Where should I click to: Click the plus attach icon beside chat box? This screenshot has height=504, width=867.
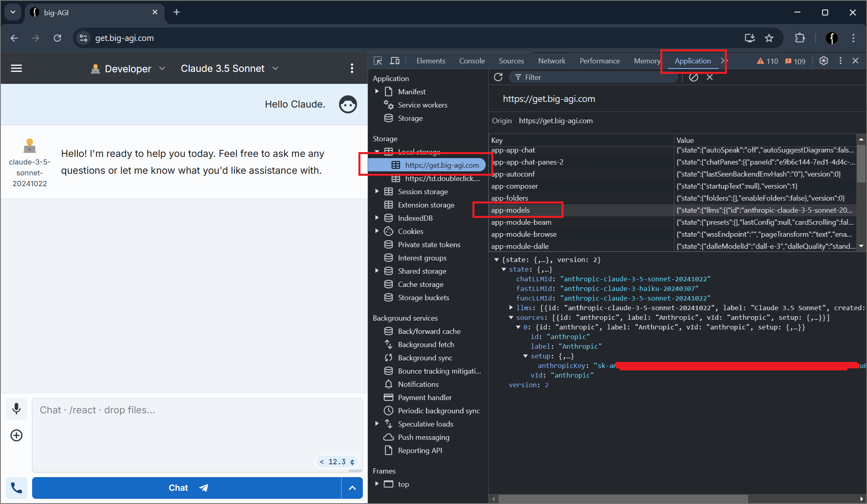(16, 435)
